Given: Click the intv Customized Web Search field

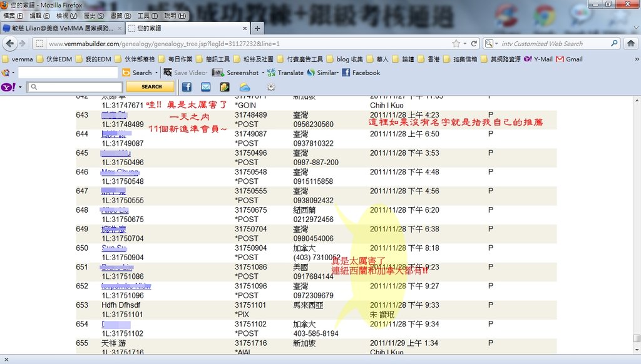Looking at the screenshot, I should (x=554, y=43).
